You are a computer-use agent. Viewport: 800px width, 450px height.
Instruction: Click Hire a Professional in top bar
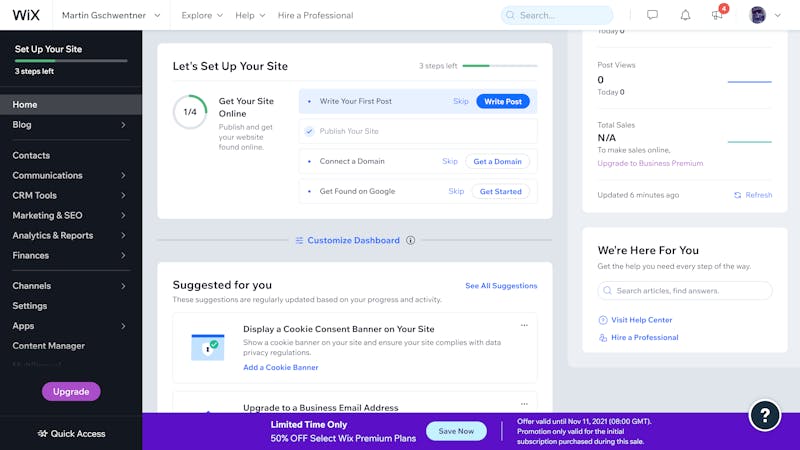315,15
